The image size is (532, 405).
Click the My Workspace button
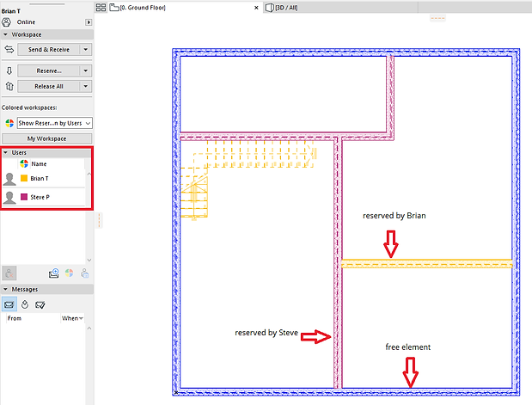tap(46, 138)
